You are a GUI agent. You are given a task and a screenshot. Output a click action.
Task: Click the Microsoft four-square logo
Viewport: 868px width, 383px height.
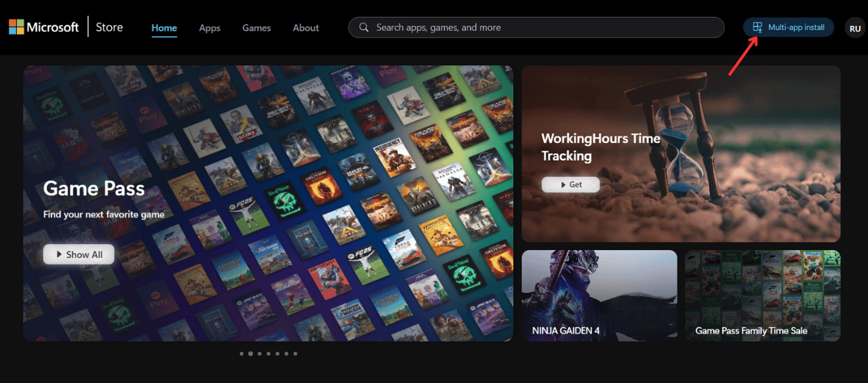(x=16, y=27)
